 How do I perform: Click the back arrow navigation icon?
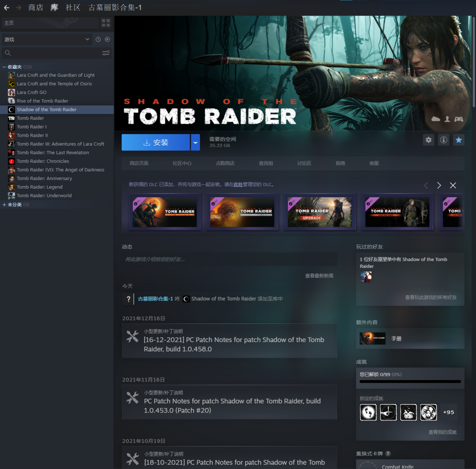click(7, 7)
